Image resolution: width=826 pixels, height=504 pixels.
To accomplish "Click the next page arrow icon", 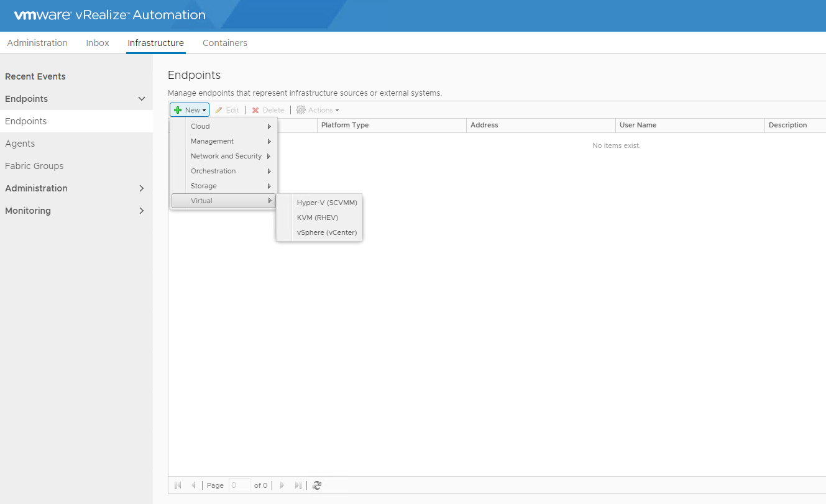I will point(282,485).
